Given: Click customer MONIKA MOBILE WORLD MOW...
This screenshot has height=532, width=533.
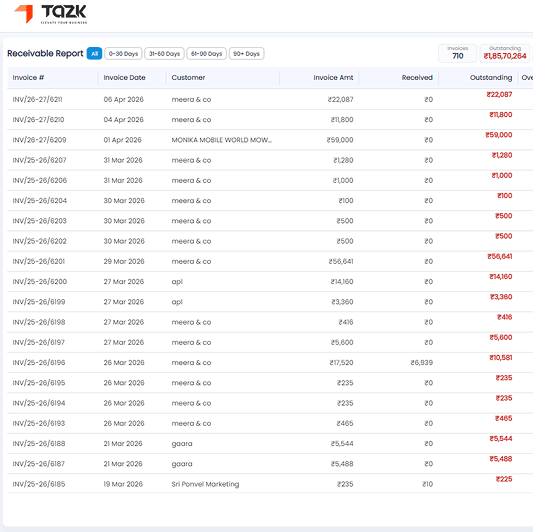Looking at the screenshot, I should click(x=222, y=140).
